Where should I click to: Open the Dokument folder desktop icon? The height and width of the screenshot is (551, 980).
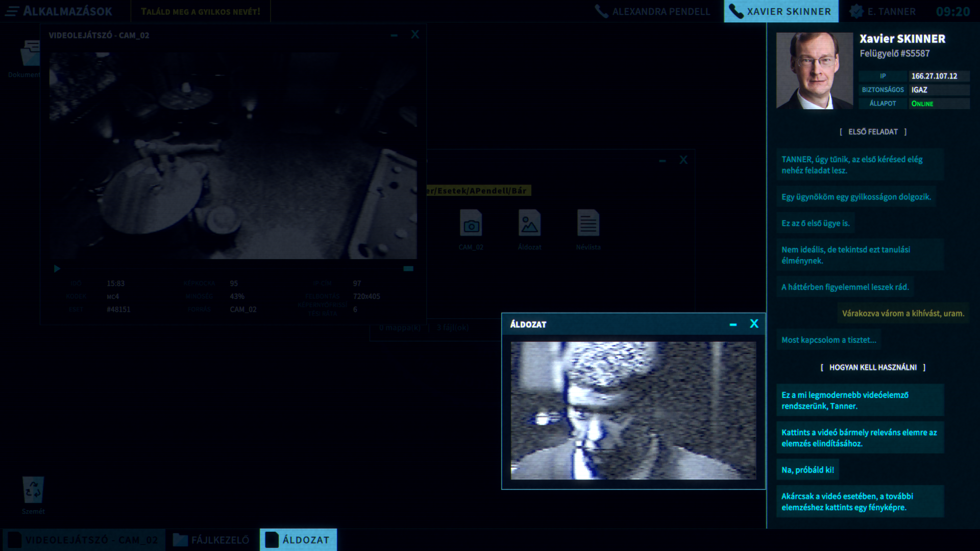pos(30,54)
